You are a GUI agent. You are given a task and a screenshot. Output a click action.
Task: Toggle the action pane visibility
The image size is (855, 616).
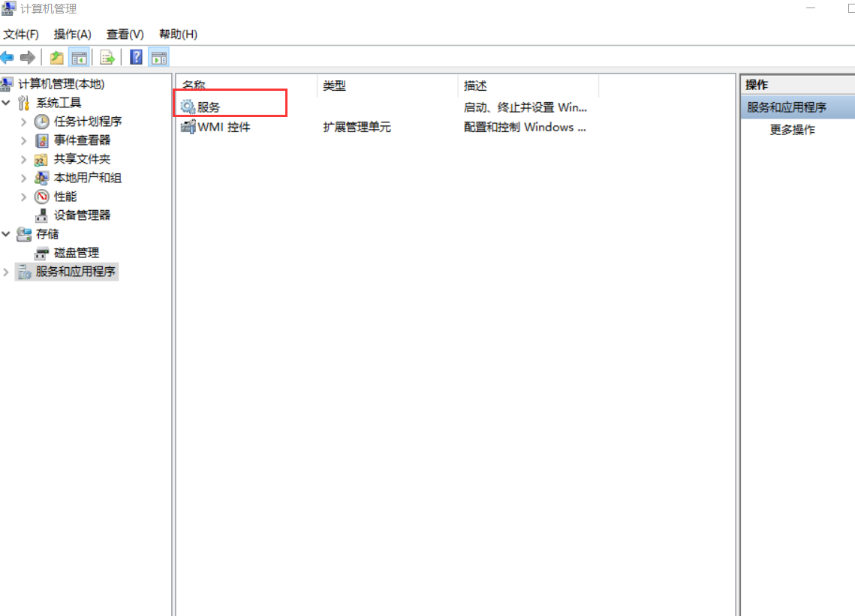tap(158, 57)
